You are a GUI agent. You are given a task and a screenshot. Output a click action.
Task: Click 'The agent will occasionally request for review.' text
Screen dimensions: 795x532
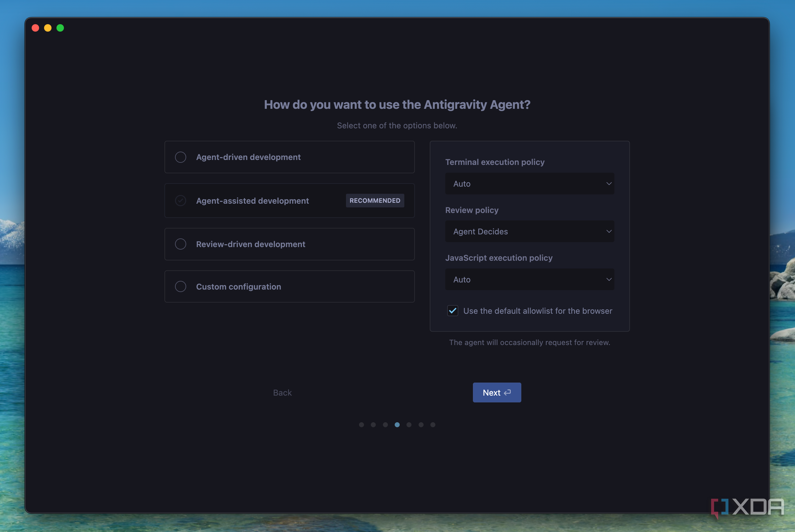[x=529, y=342]
